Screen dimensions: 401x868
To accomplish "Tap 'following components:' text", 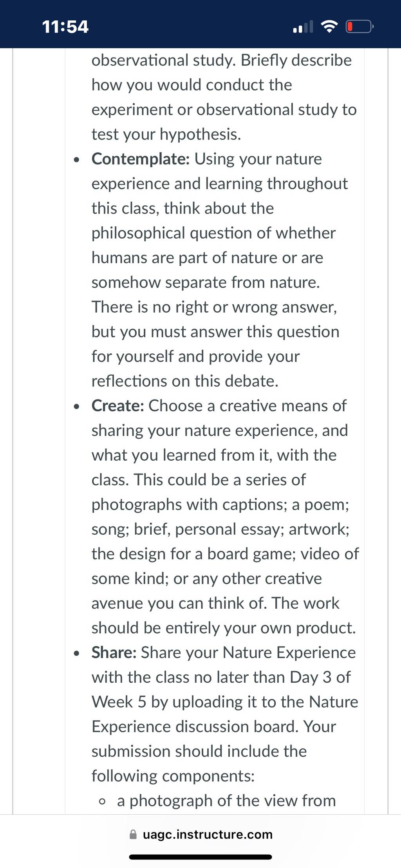I will 173,776.
